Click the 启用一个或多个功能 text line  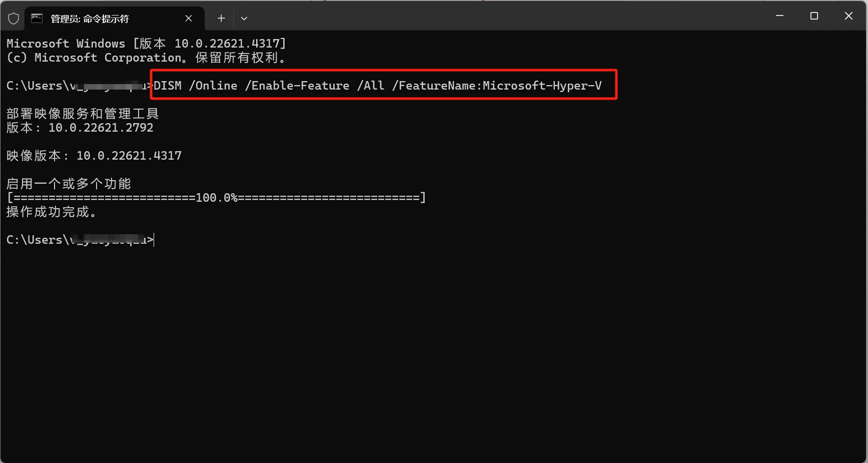pos(69,184)
